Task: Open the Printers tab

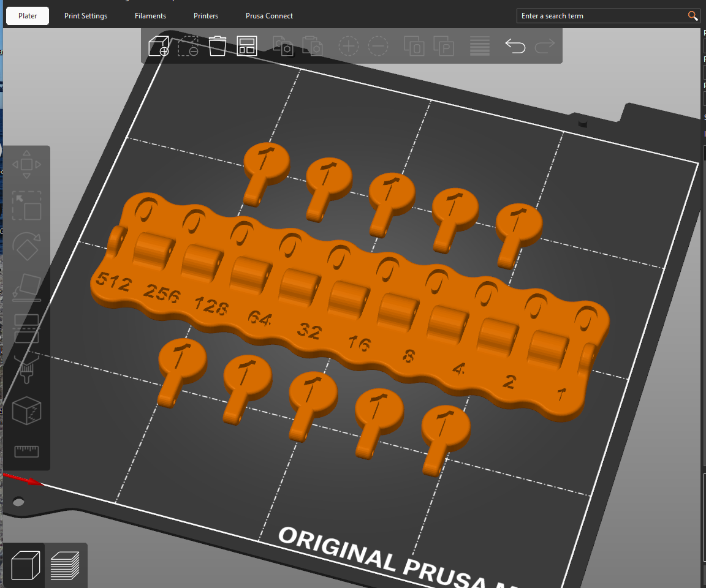Action: click(x=206, y=16)
